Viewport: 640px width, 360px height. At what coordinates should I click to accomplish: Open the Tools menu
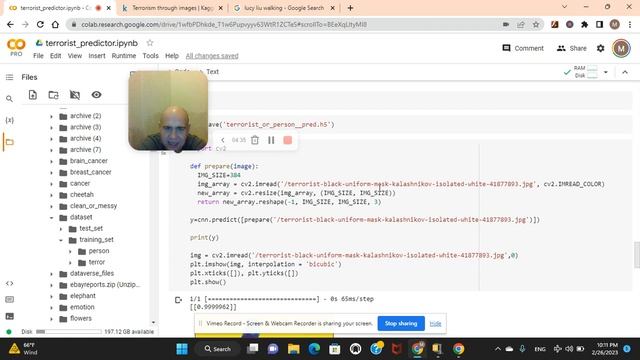coord(150,56)
